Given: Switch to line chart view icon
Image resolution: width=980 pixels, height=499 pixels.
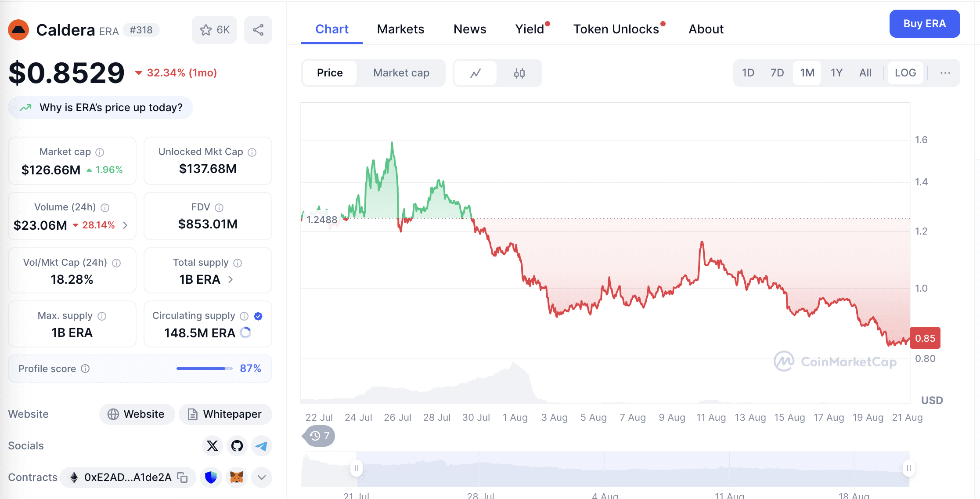Looking at the screenshot, I should point(476,73).
